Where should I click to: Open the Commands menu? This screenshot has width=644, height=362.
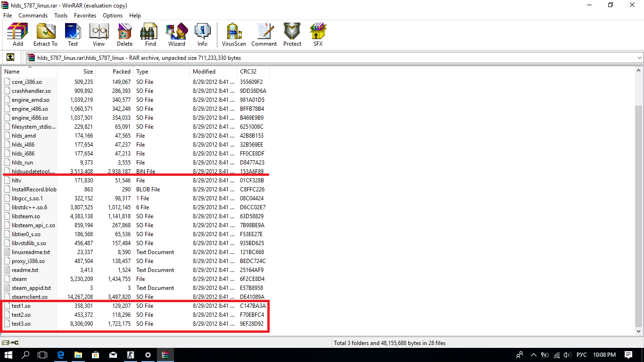[33, 16]
